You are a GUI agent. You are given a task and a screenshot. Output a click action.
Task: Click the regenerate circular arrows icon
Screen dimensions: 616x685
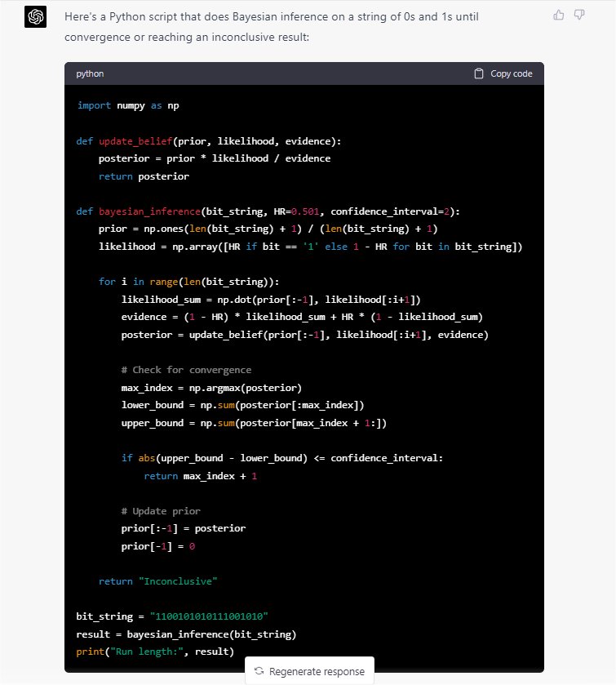click(x=259, y=671)
